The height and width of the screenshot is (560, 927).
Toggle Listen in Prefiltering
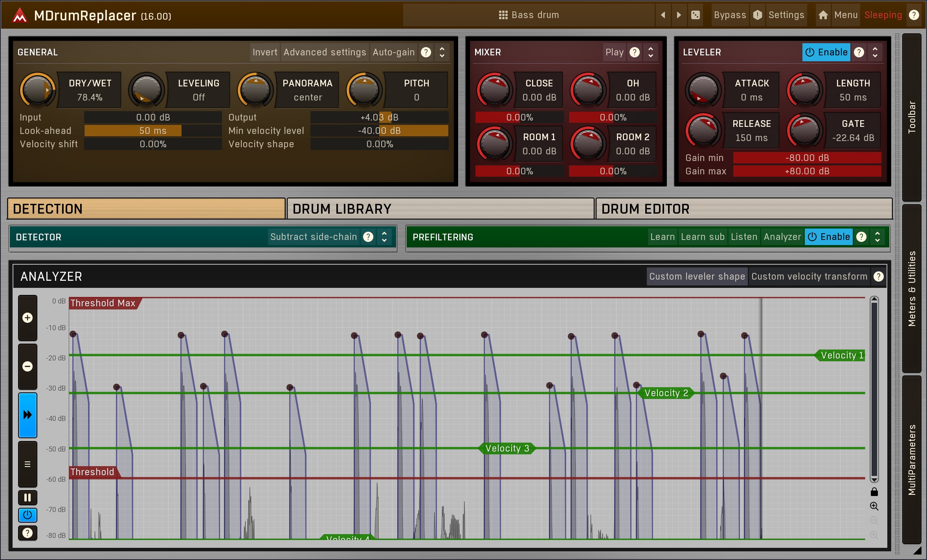click(744, 237)
